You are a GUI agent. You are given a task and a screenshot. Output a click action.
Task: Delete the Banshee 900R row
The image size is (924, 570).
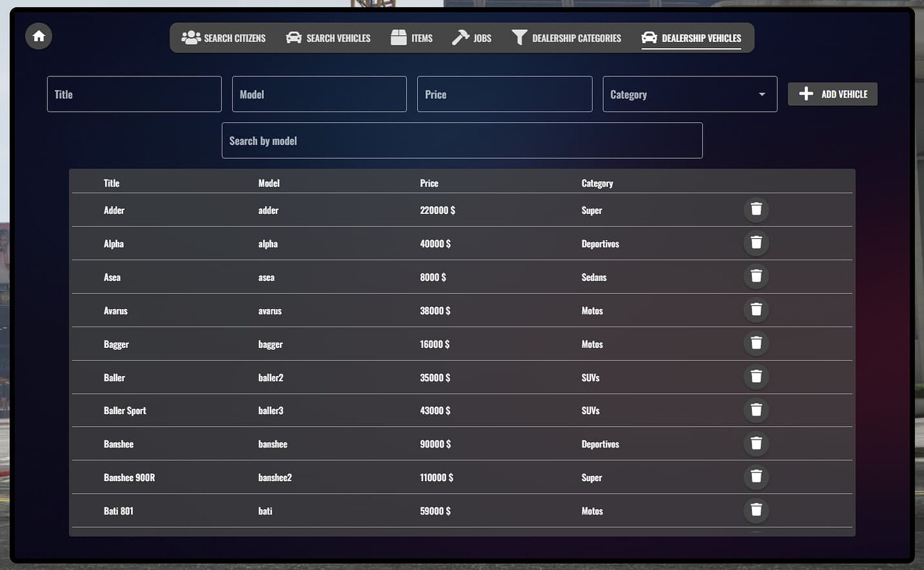tap(756, 477)
